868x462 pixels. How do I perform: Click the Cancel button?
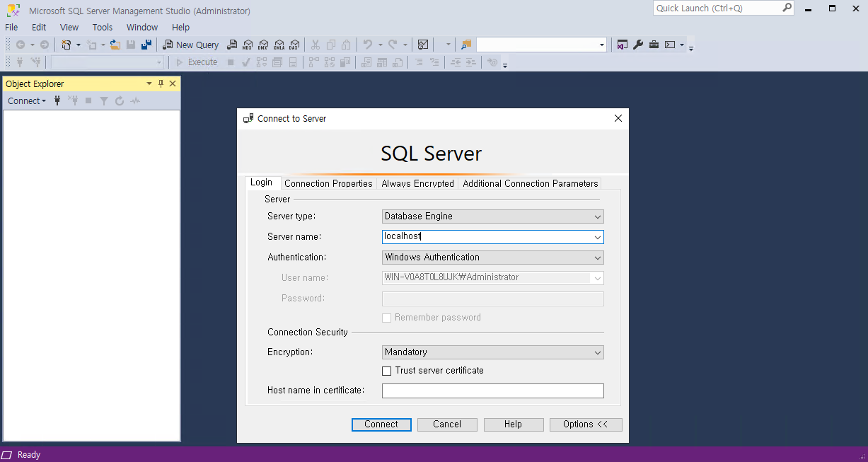pos(447,425)
